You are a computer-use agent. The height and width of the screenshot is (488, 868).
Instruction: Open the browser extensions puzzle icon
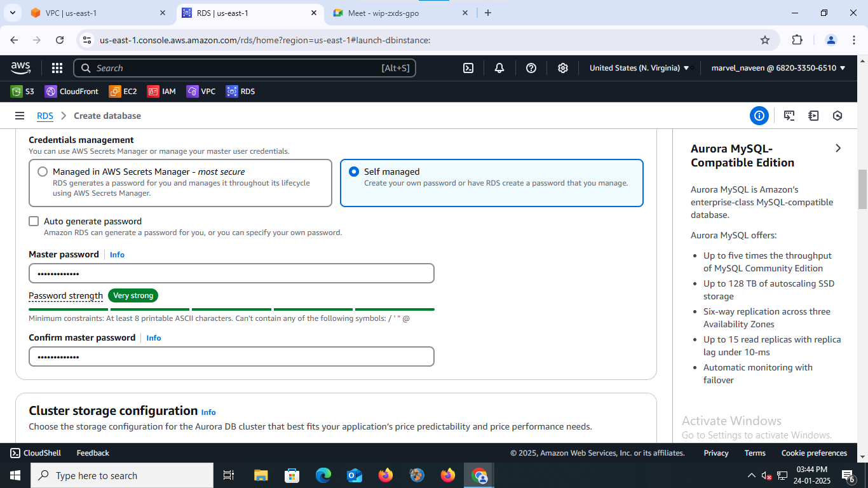pyautogui.click(x=797, y=40)
